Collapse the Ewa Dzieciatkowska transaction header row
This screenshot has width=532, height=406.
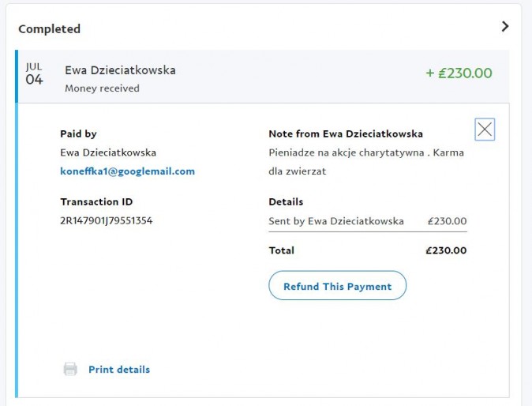coord(237,77)
